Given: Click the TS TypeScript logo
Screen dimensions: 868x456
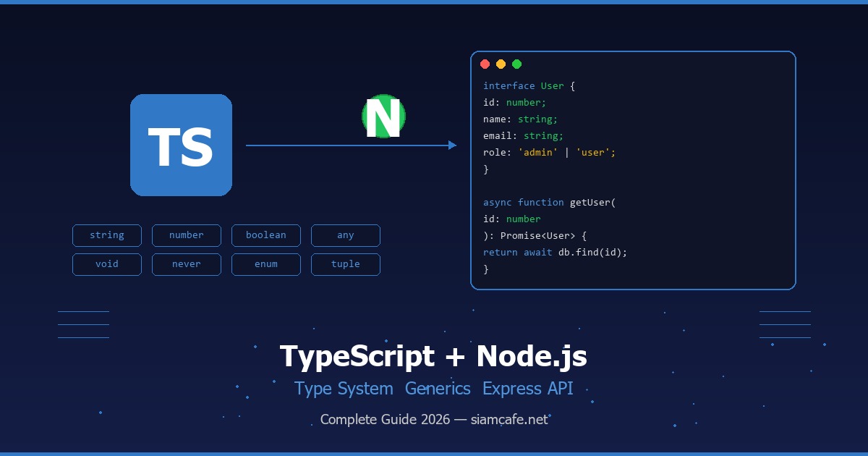Looking at the screenshot, I should coord(181,145).
